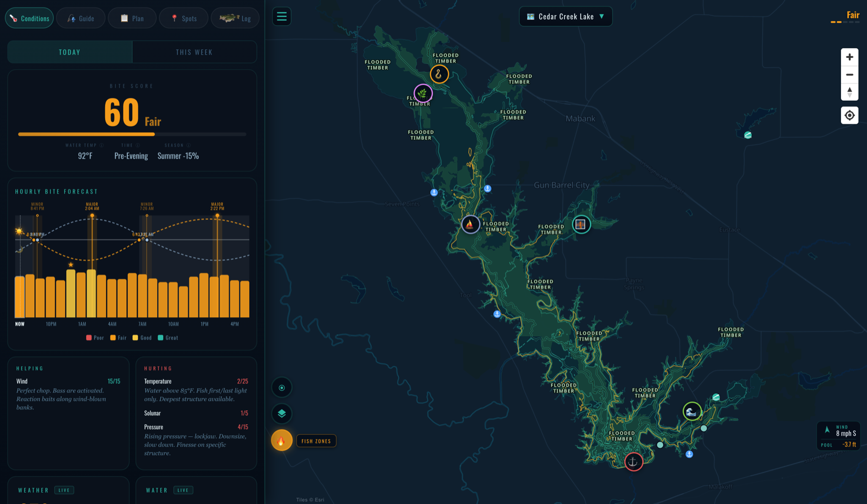867x504 pixels.
Task: Select the sailboat marker on the lake
Action: (470, 224)
